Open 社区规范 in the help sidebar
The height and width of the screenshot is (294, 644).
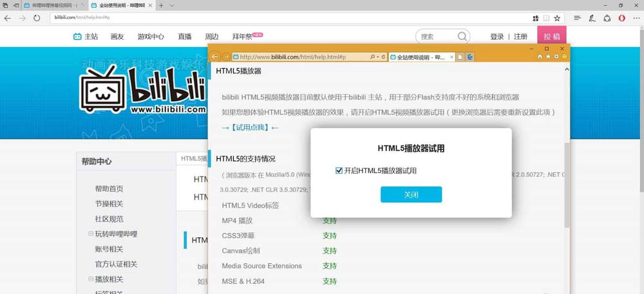coord(109,219)
